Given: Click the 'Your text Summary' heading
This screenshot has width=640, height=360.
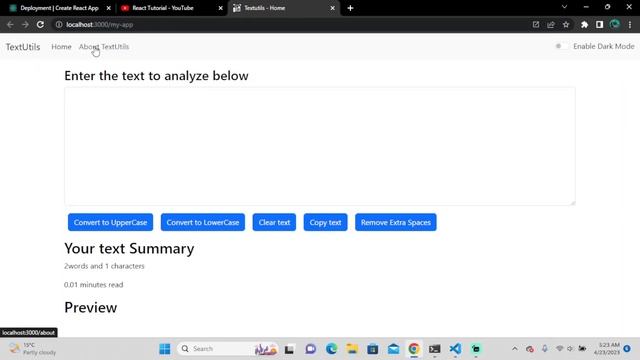Looking at the screenshot, I should [x=129, y=248].
